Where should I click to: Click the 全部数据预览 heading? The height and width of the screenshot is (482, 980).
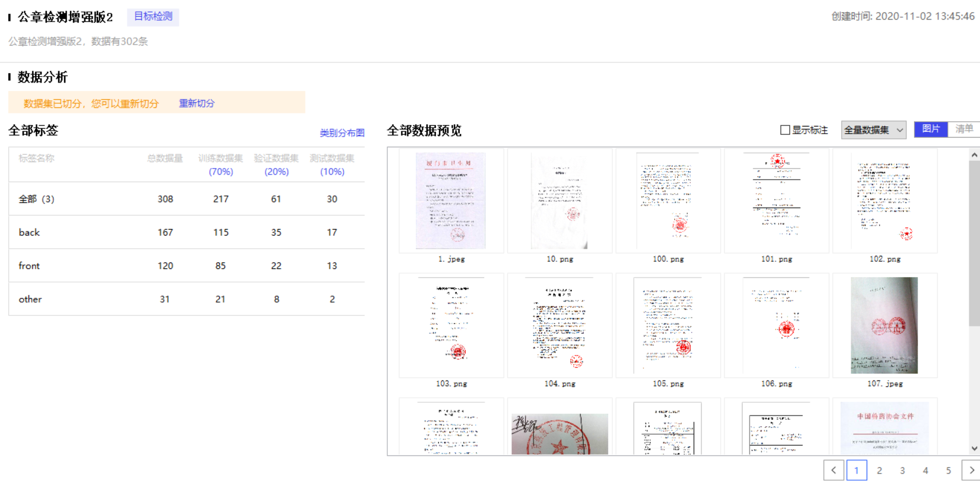pyautogui.click(x=424, y=131)
